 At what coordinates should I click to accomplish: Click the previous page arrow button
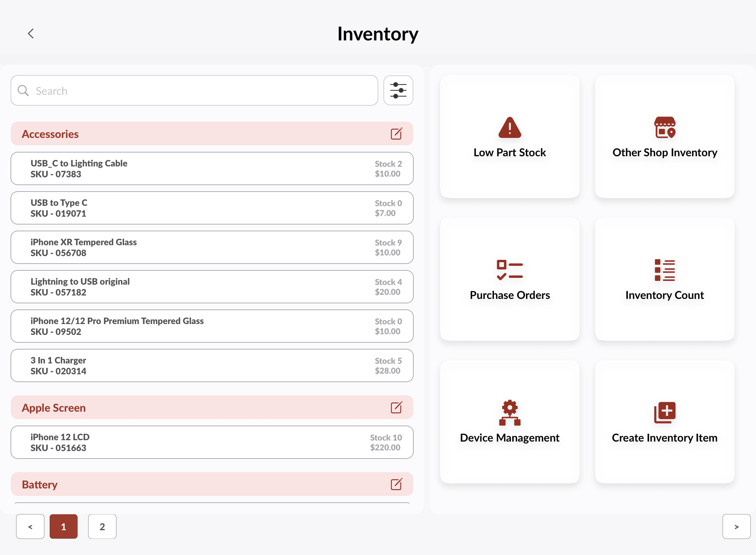tap(30, 526)
